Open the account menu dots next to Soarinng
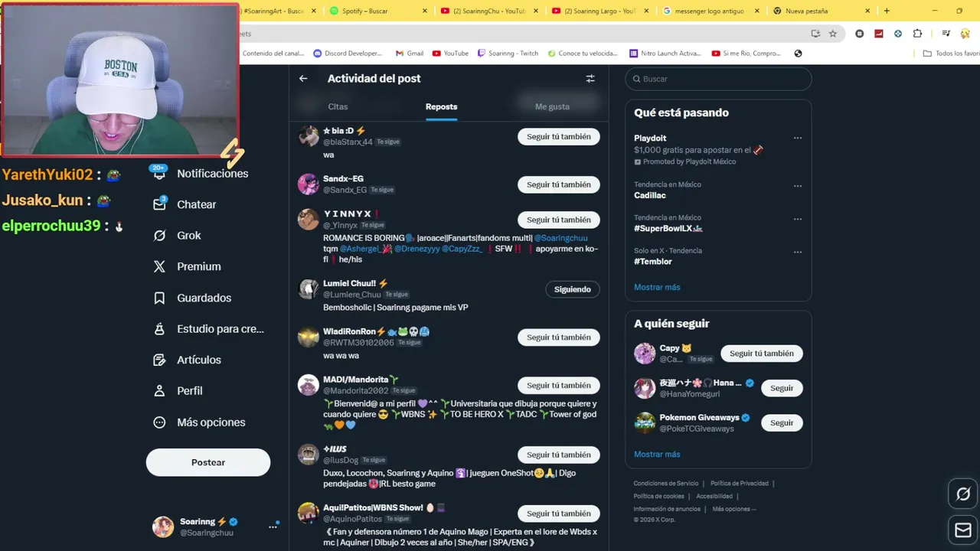Screen dimensions: 980x551 coord(273,527)
